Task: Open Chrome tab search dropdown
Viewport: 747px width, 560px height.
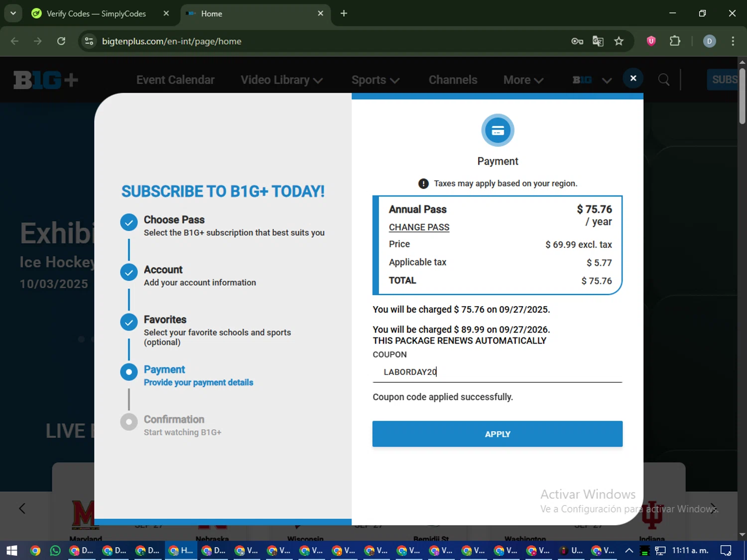Action: [13, 13]
